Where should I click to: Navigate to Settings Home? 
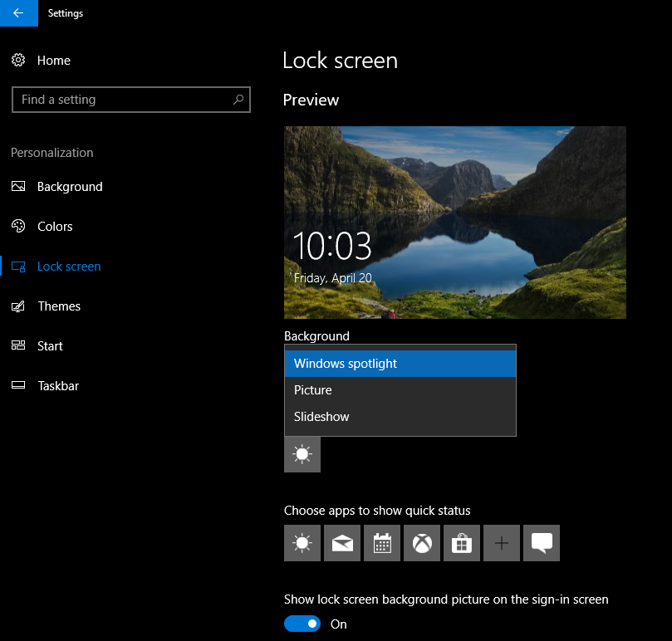point(53,60)
